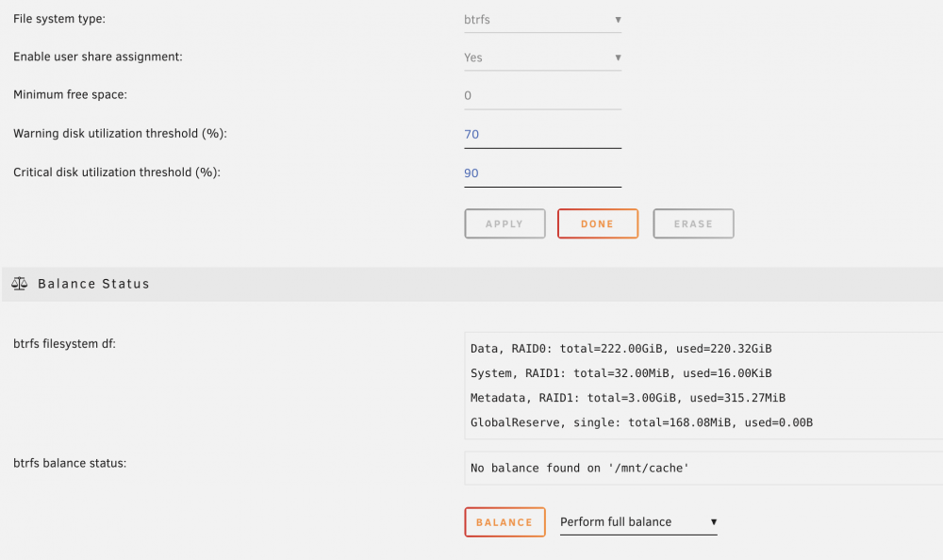
Task: Click the 'File system type:' label
Action: coord(59,19)
